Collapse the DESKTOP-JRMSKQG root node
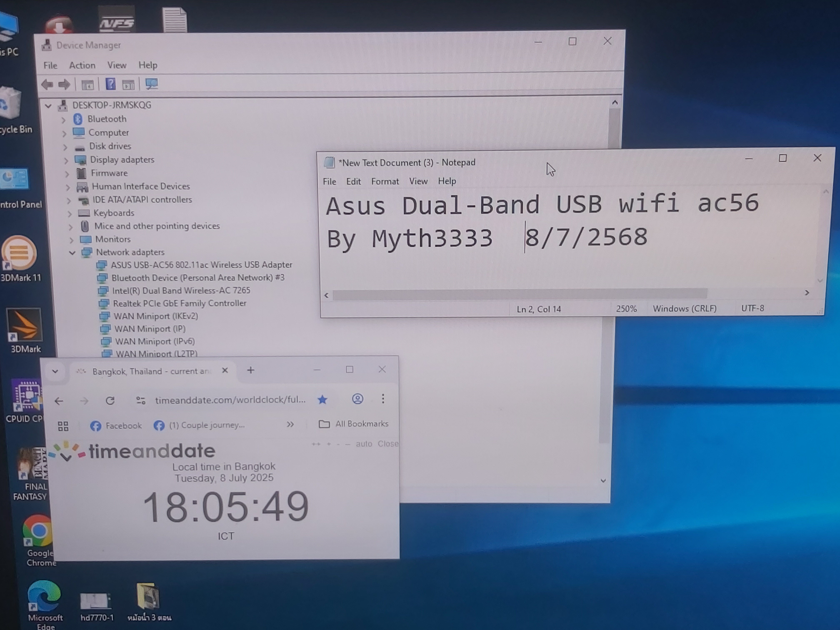The image size is (840, 630). tap(48, 106)
